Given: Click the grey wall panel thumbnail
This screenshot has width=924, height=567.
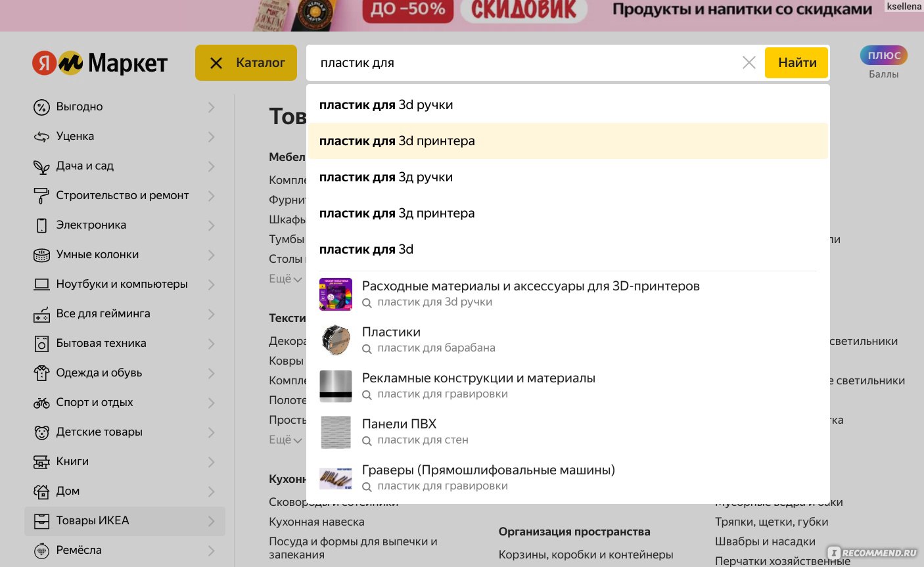Looking at the screenshot, I should pyautogui.click(x=336, y=432).
